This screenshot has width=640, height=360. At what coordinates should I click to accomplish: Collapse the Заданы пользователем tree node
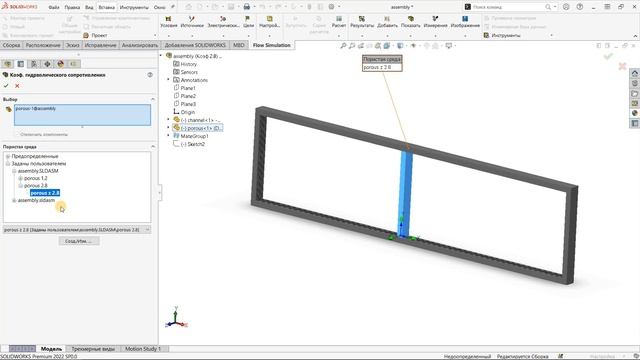click(8, 164)
